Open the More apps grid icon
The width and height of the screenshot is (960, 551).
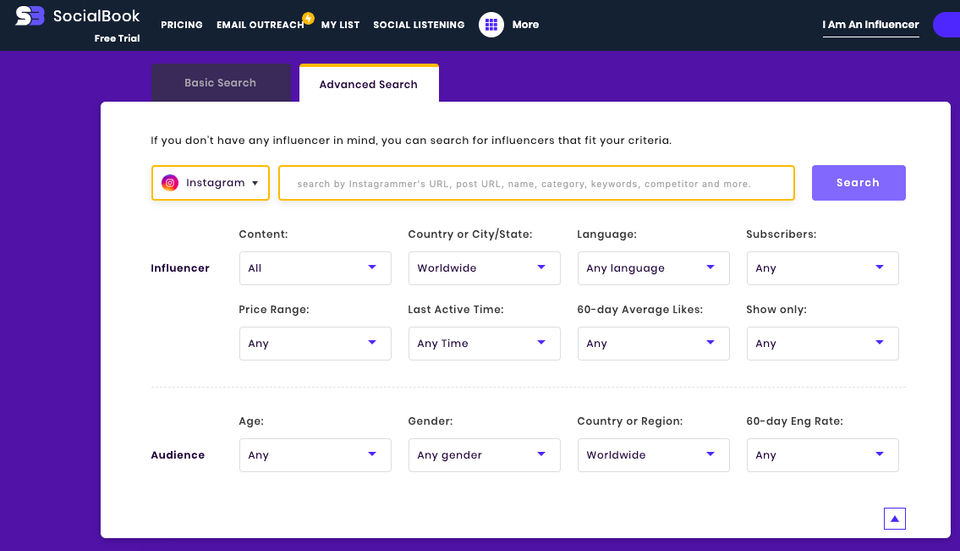[x=491, y=25]
